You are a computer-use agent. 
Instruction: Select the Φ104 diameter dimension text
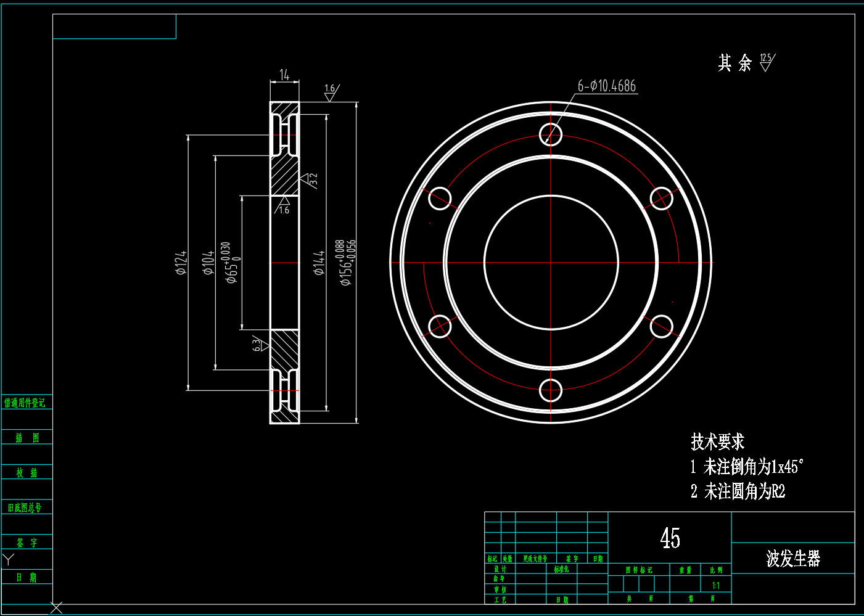pyautogui.click(x=208, y=263)
